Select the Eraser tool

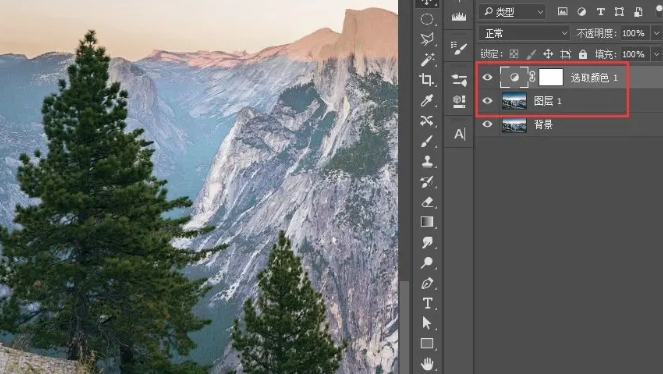(427, 202)
